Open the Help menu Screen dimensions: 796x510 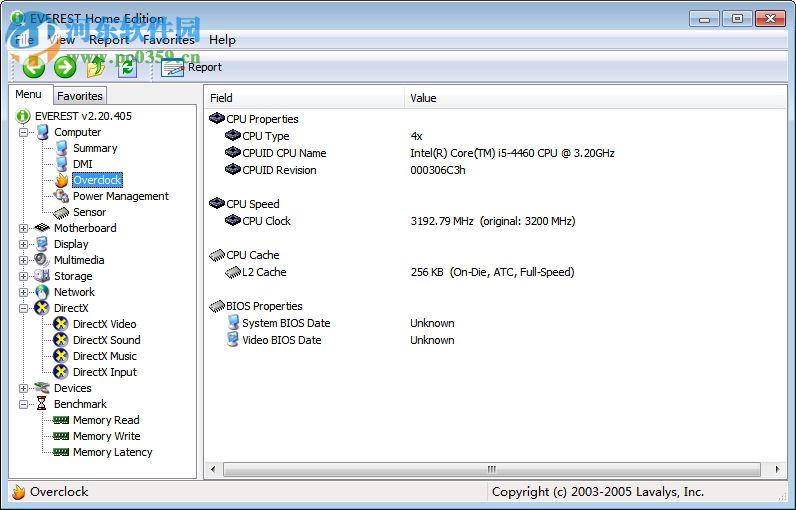[x=222, y=40]
